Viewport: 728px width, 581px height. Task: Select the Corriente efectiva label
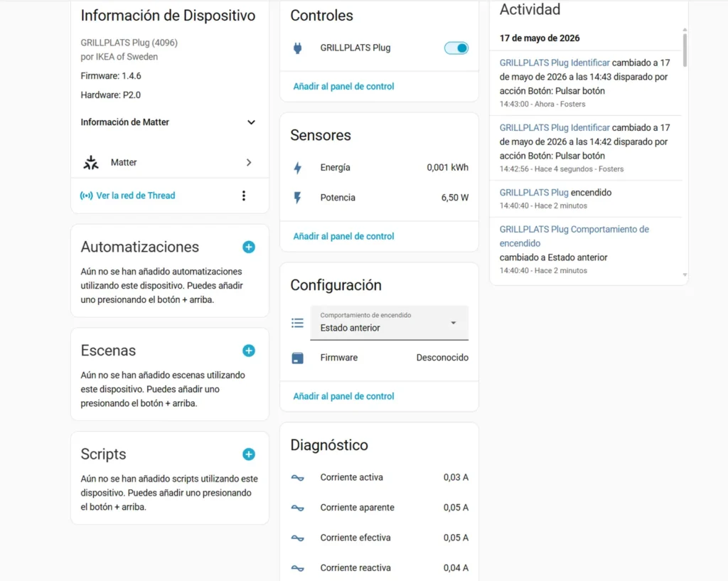pyautogui.click(x=355, y=538)
